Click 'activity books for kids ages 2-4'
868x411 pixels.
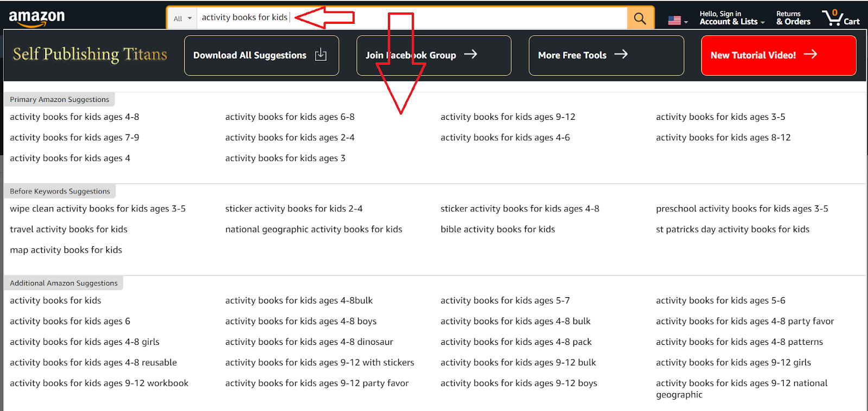(x=290, y=138)
